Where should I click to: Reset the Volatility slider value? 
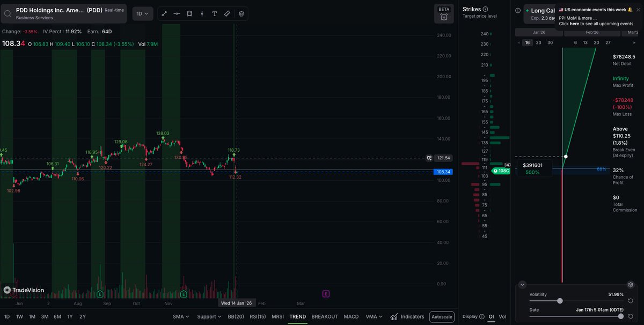[631, 301]
